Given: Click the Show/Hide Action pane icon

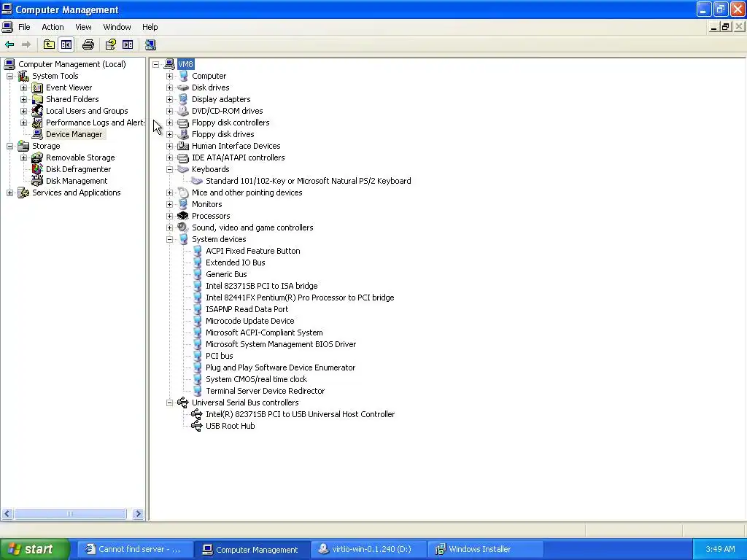Looking at the screenshot, I should click(128, 44).
